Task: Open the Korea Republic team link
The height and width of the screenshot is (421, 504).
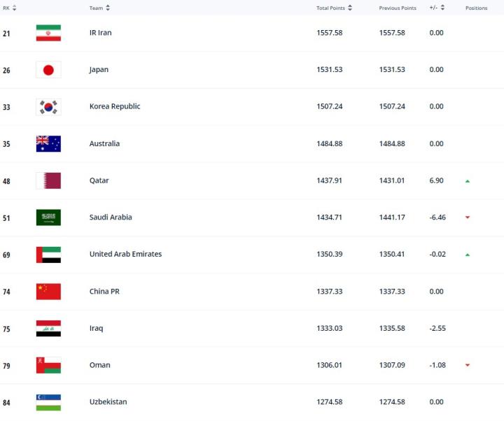Action: (115, 106)
